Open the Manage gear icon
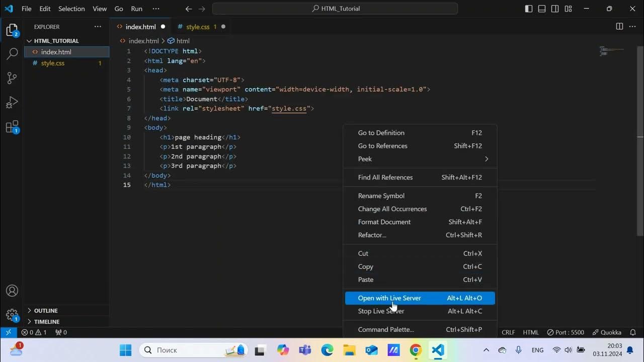Screen dimensions: 644x362 [x=12, y=315]
